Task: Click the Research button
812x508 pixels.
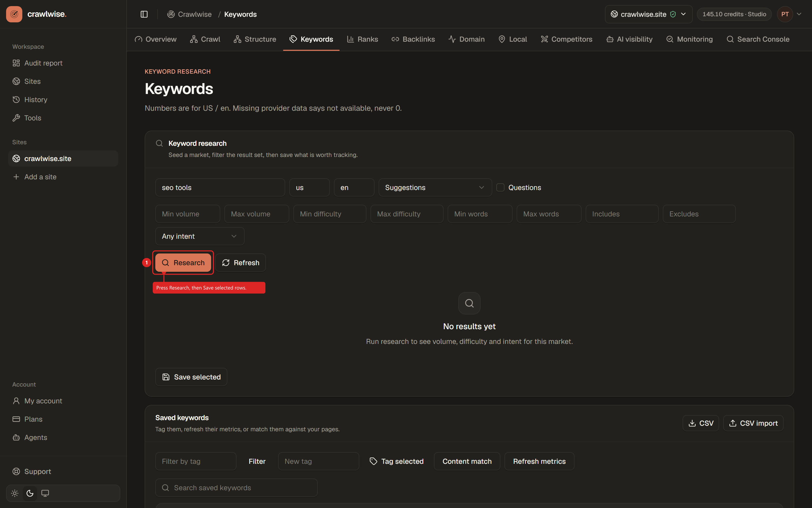Action: 183,263
